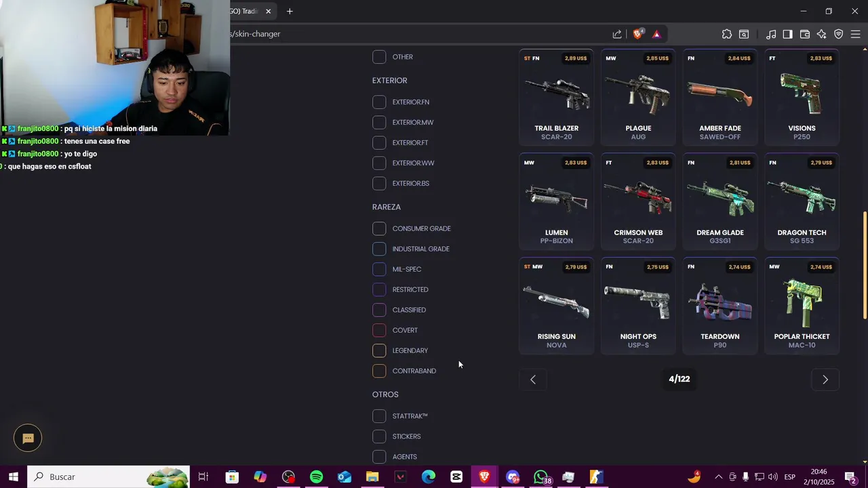The height and width of the screenshot is (488, 868).
Task: Enable the StatTrak filter checkbox
Action: [x=380, y=416]
